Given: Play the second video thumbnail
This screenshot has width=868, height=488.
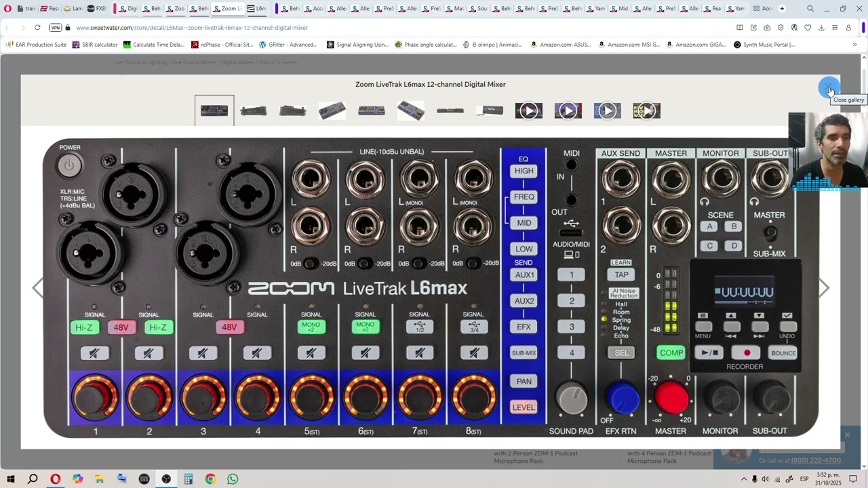Looking at the screenshot, I should 568,110.
